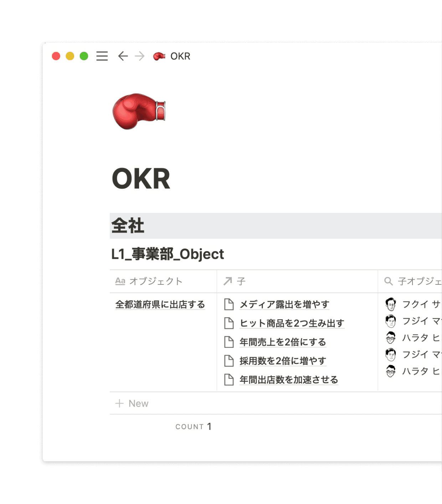Viewport: 442px width, 504px height.
Task: Click the フクイ avatar in the rollup column
Action: point(391,304)
